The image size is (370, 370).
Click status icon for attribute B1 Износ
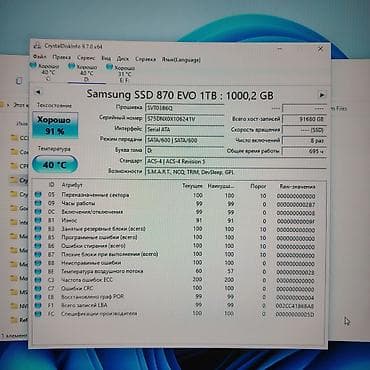coord(38,220)
